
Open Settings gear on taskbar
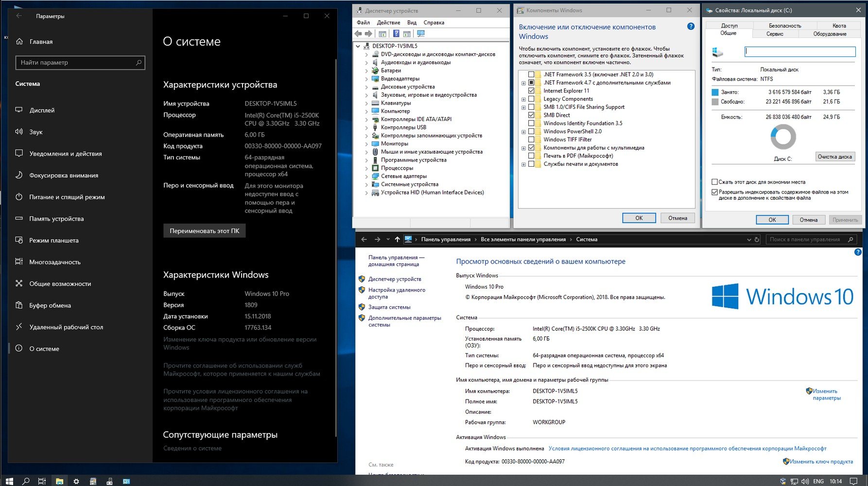click(76, 481)
